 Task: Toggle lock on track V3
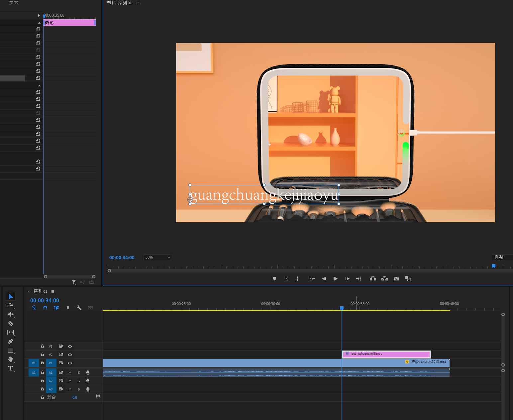(x=43, y=346)
